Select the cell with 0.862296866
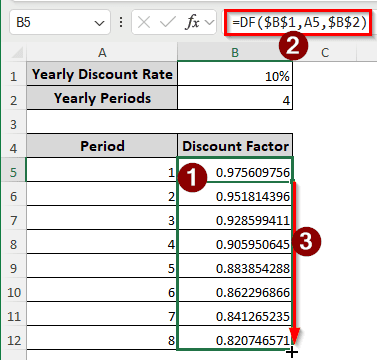The image size is (377, 360). (235, 290)
